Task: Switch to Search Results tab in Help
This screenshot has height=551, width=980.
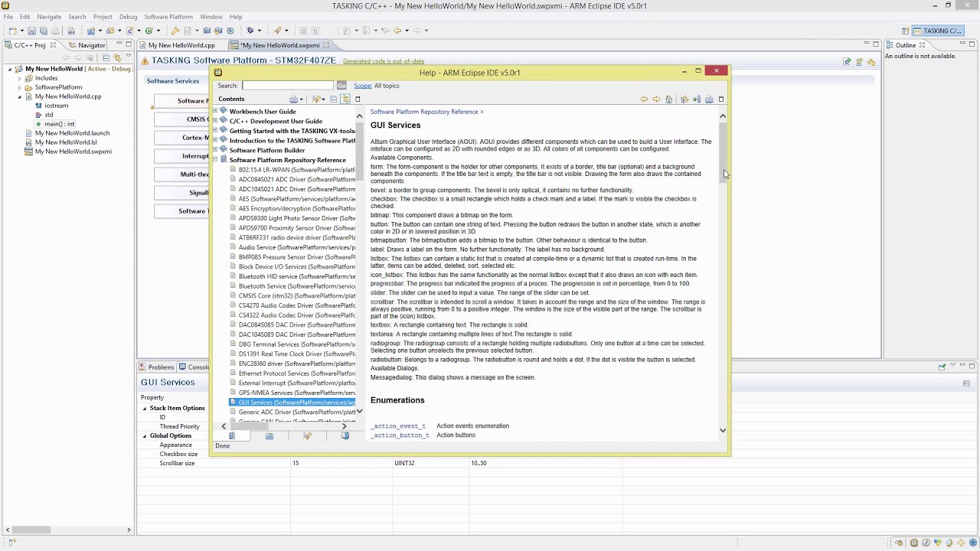Action: coord(307,436)
